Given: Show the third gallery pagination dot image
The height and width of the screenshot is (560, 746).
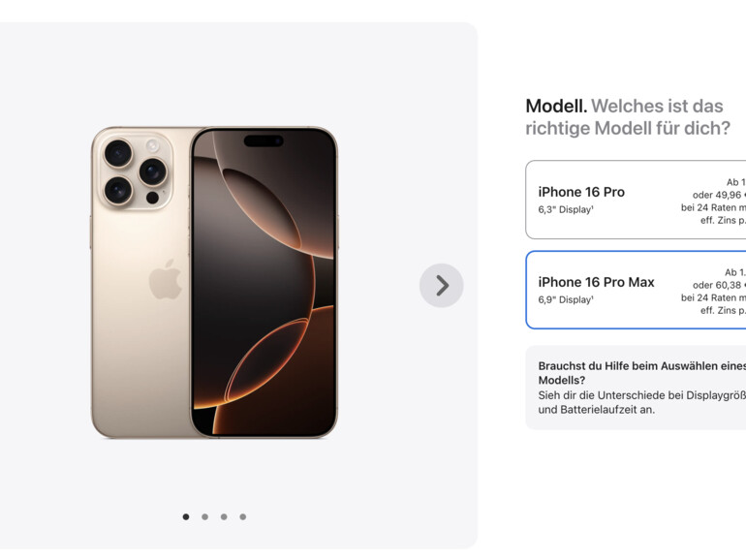Looking at the screenshot, I should [224, 516].
